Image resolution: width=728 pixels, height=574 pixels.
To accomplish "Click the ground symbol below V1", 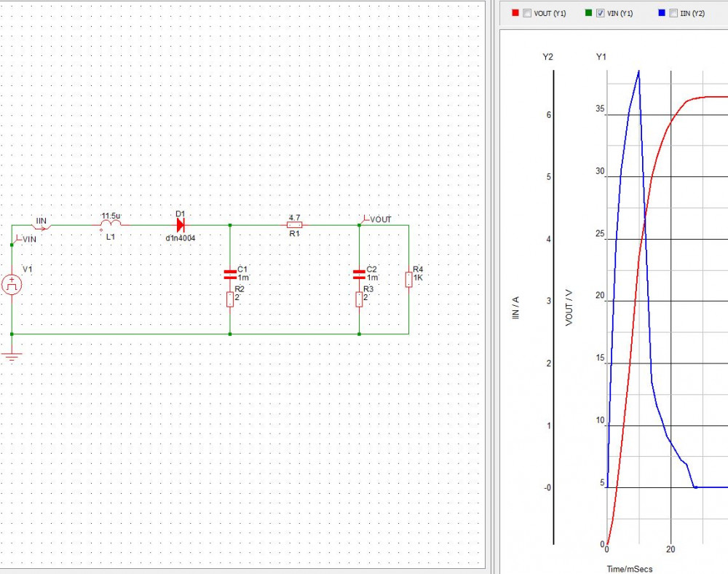I will (12, 356).
